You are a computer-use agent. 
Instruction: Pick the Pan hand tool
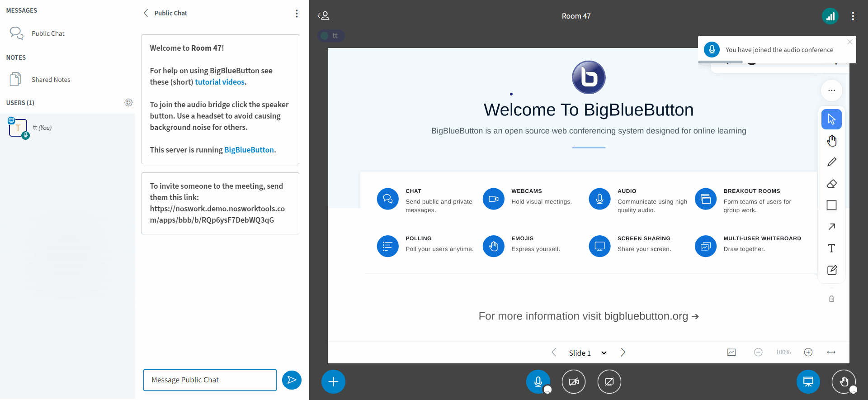831,141
